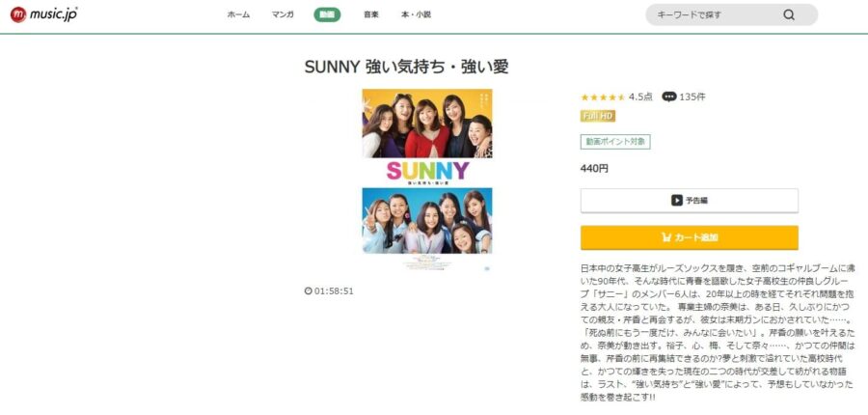Viewport: 868px width, 415px height.
Task: Click the search magnifier icon
Action: (x=789, y=15)
